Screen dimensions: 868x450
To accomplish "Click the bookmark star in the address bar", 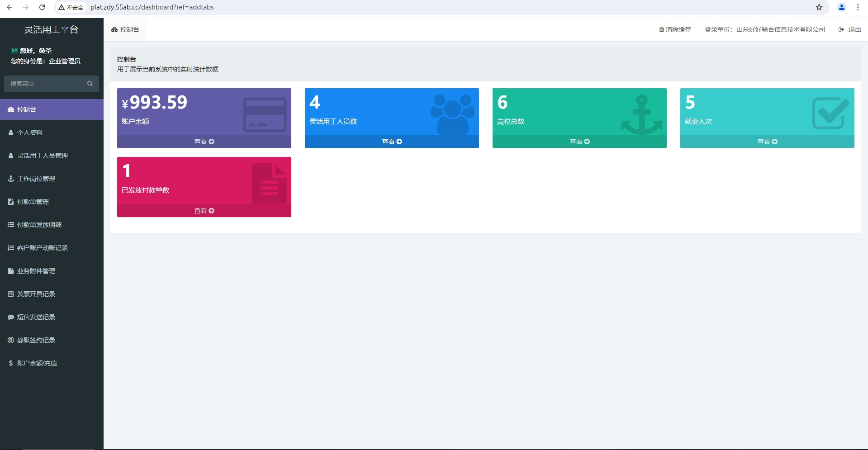I will [819, 7].
